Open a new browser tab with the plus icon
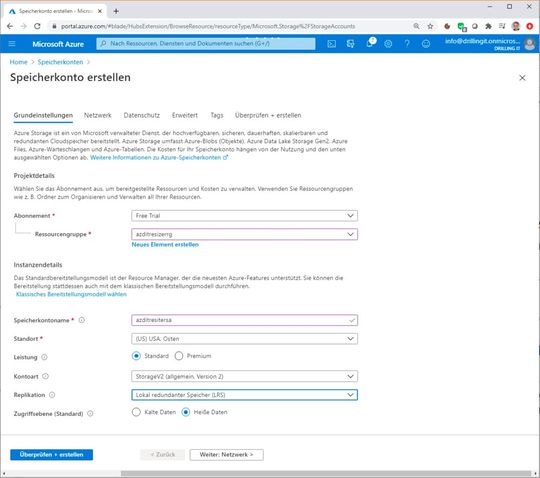This screenshot has width=540, height=478. [x=116, y=11]
